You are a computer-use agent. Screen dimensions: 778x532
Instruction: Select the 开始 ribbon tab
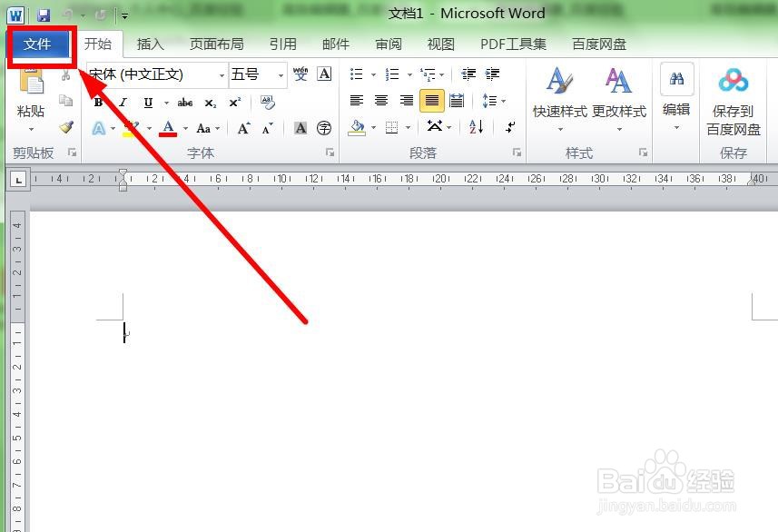(x=98, y=44)
